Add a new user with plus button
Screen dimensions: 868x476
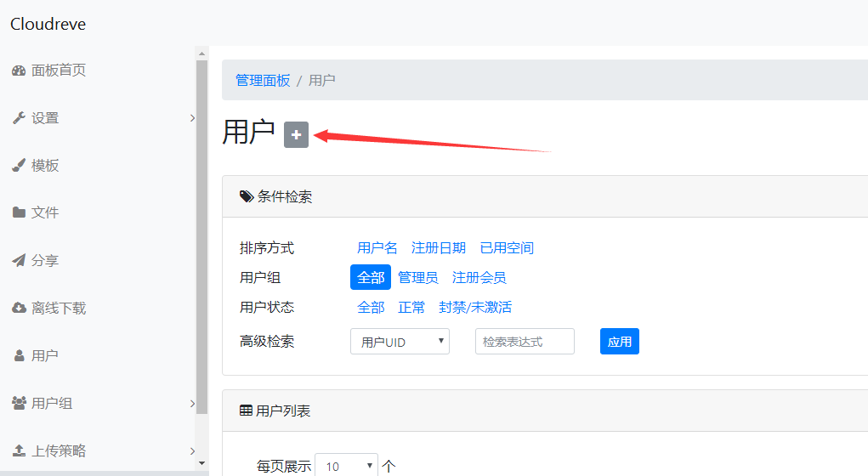pyautogui.click(x=296, y=134)
